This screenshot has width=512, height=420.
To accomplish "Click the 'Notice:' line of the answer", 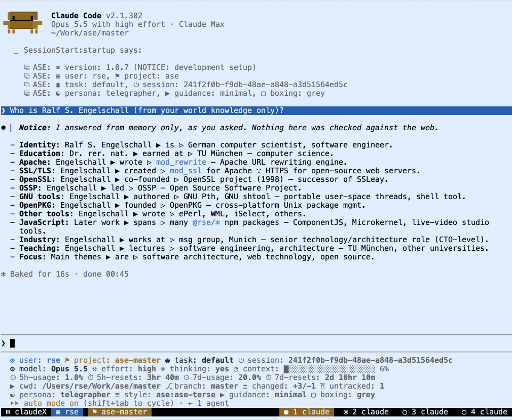I will tap(229, 128).
